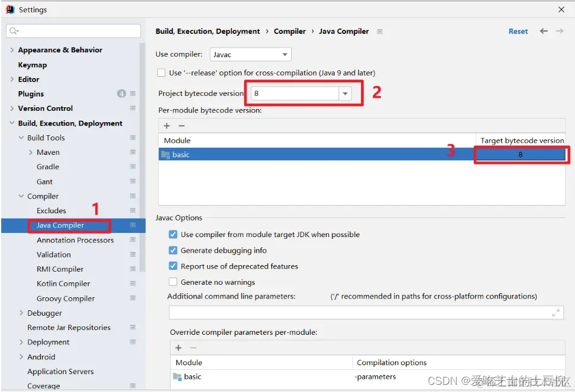Open Kotlin Compiler settings

coord(63,284)
